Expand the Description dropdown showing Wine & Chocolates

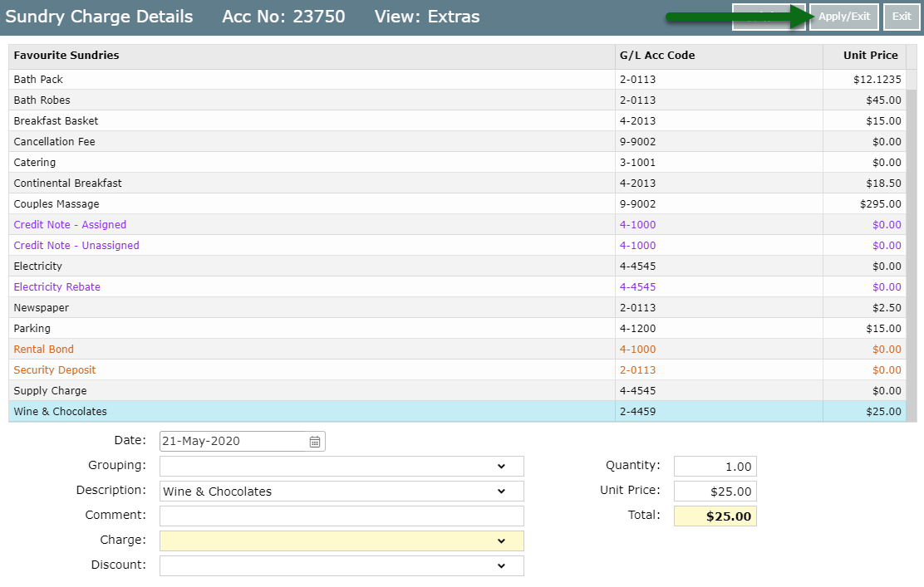click(342, 491)
